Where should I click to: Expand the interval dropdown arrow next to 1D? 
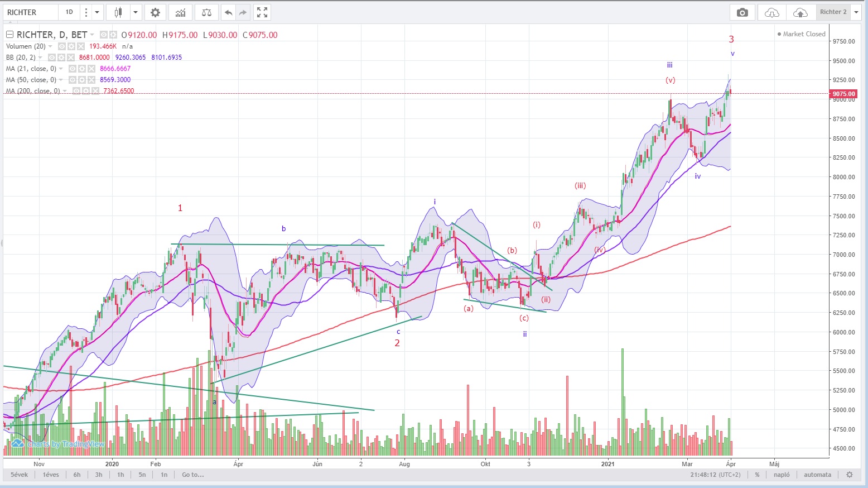(x=97, y=12)
